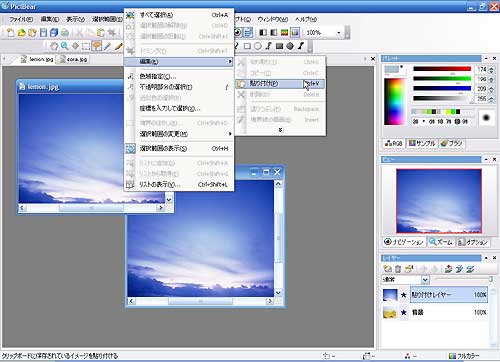Click scroll-down arrow in sora image window
Viewport: 500px width, 362px height.
pos(278,293)
